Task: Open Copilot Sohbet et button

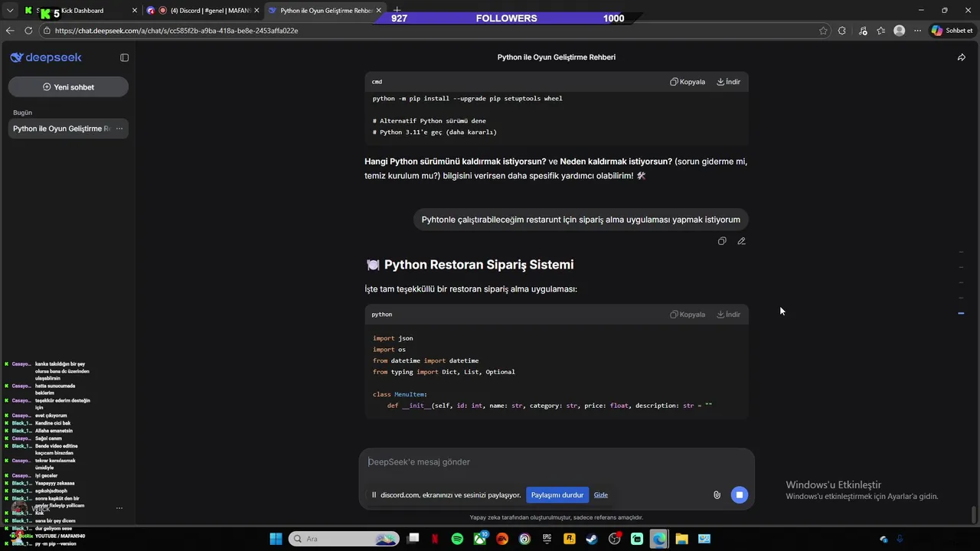Action: (952, 31)
